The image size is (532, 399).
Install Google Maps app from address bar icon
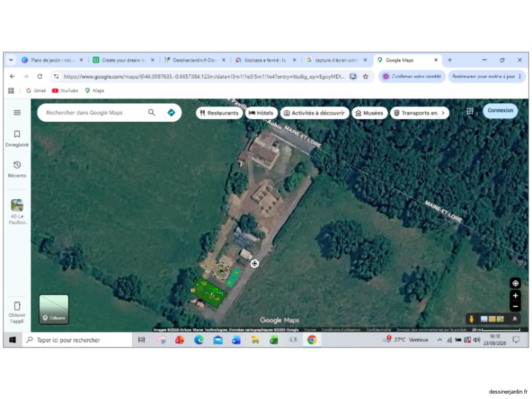coord(353,76)
